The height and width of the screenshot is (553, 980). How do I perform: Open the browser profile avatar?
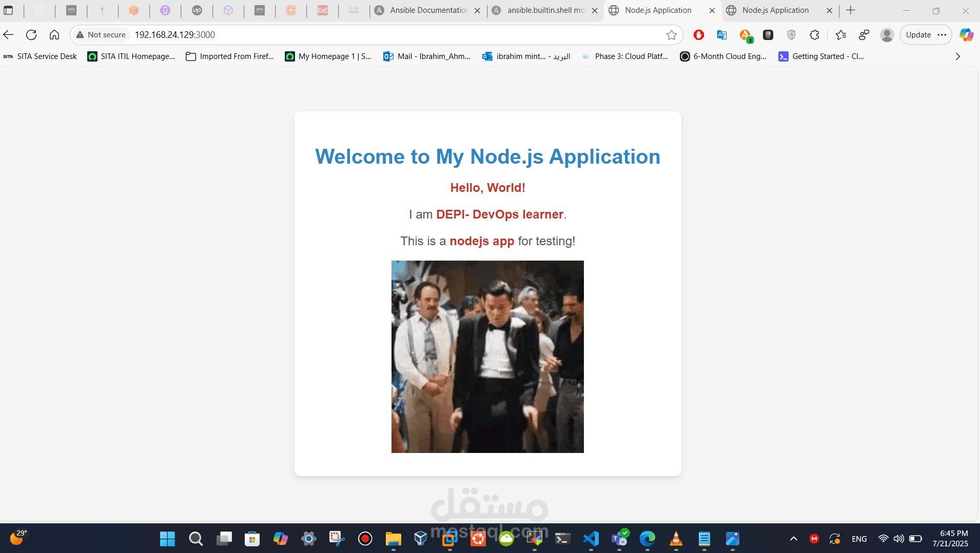887,35
